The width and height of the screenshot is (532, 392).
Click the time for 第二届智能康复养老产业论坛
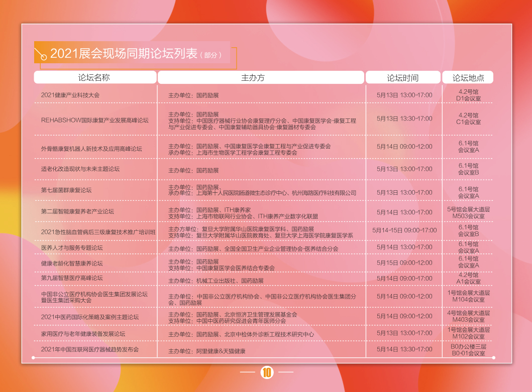pyautogui.click(x=404, y=212)
